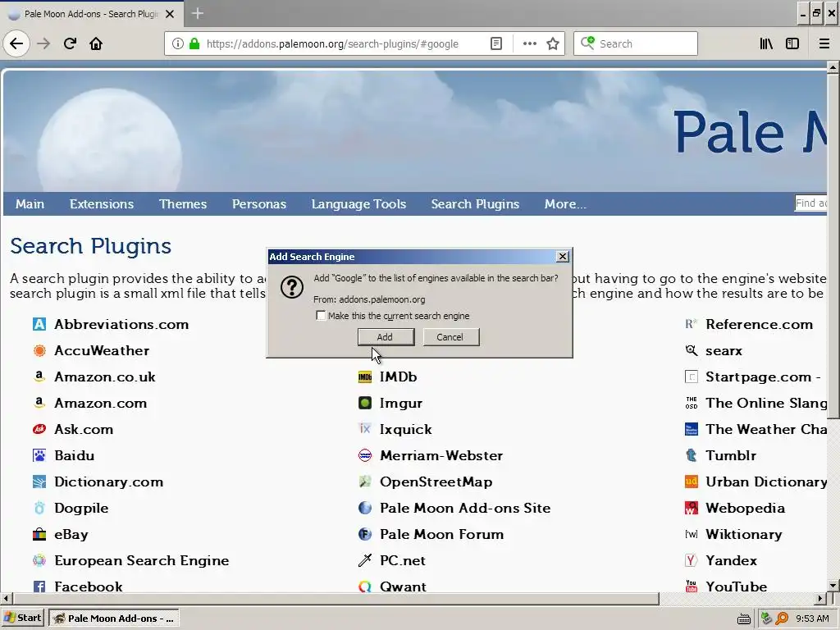The height and width of the screenshot is (630, 840).
Task: Click the AccuWeather sun icon
Action: coord(39,350)
